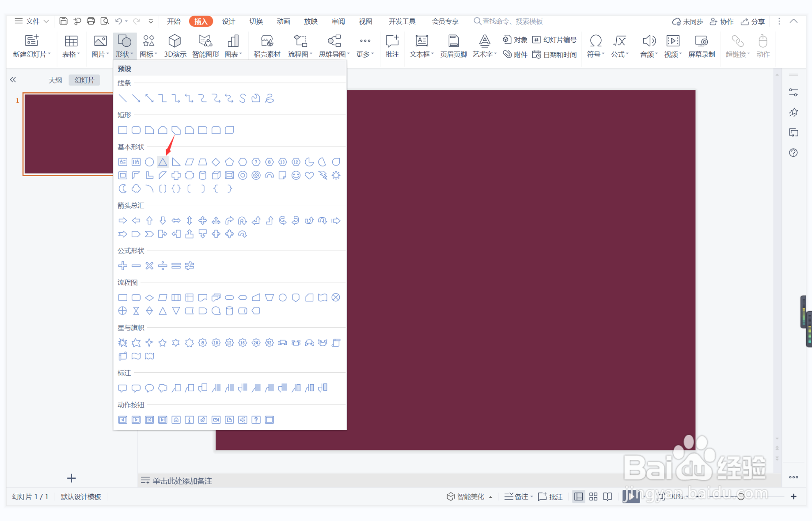Expand the 图片 dropdown arrow
The image size is (812, 521).
108,54
